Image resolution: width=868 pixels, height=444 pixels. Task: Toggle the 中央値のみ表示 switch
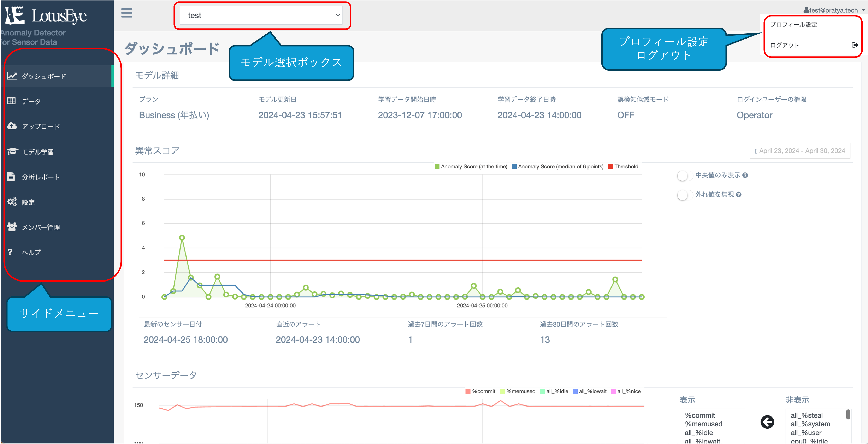click(x=685, y=176)
